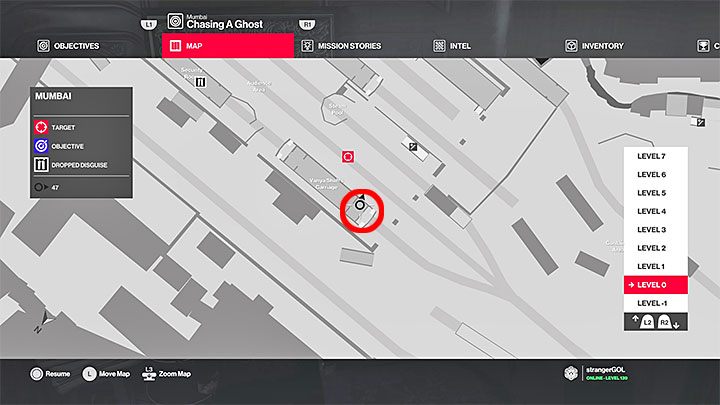Click the Resume button
720x405 pixels.
point(50,374)
